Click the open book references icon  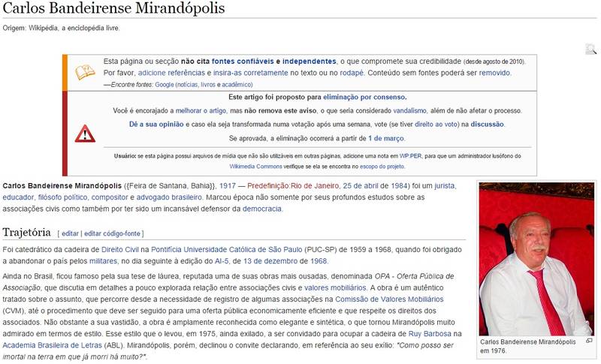click(85, 72)
